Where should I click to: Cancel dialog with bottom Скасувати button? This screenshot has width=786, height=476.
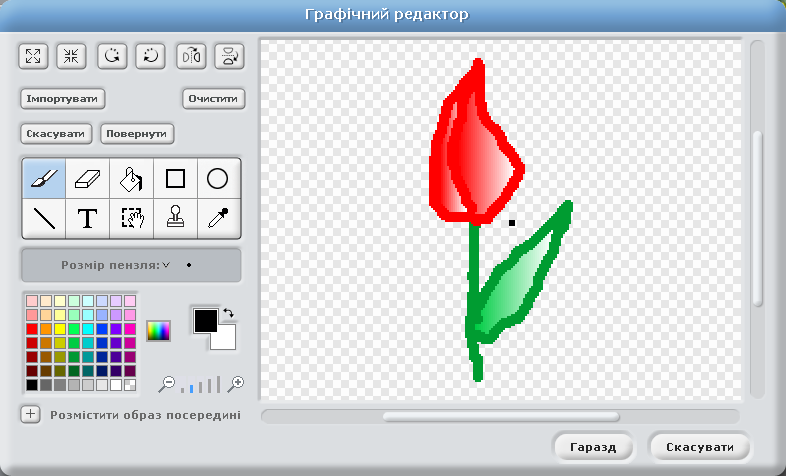pos(700,447)
